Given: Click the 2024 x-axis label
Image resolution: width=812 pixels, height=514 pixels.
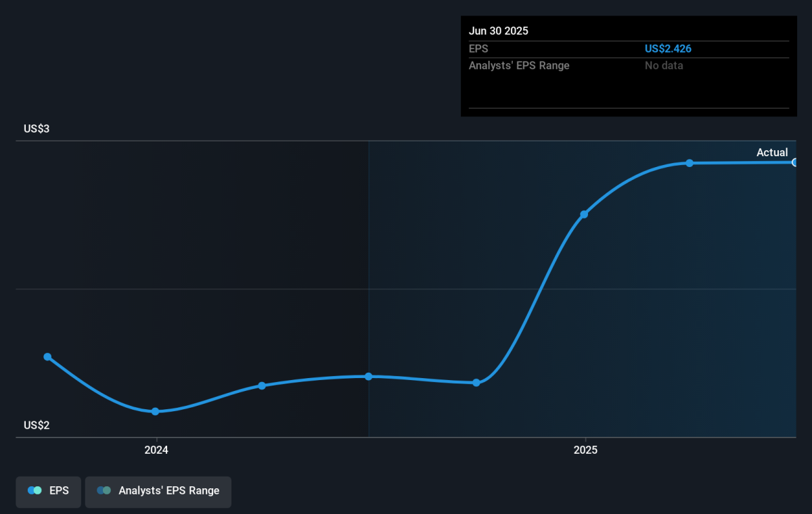Looking at the screenshot, I should pos(156,450).
